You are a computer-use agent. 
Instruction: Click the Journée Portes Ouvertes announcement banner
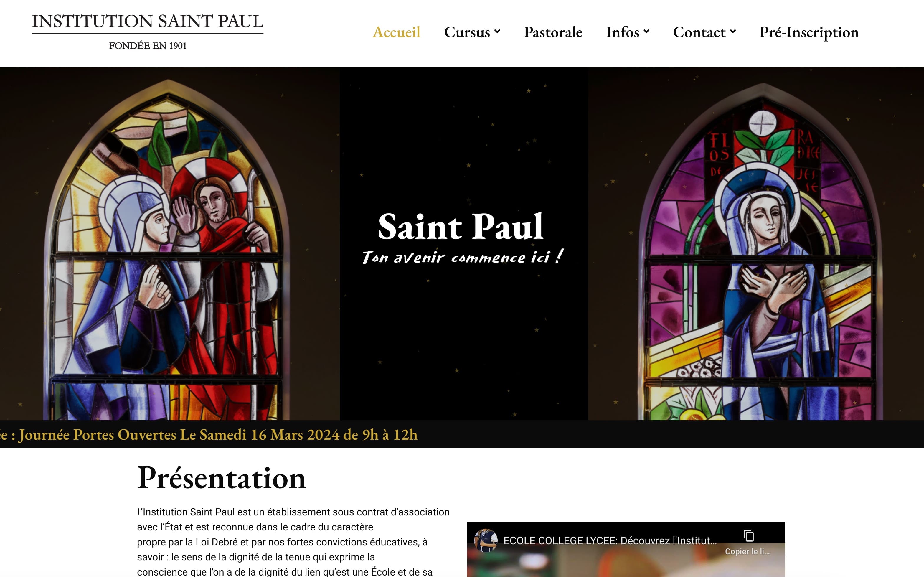click(209, 435)
